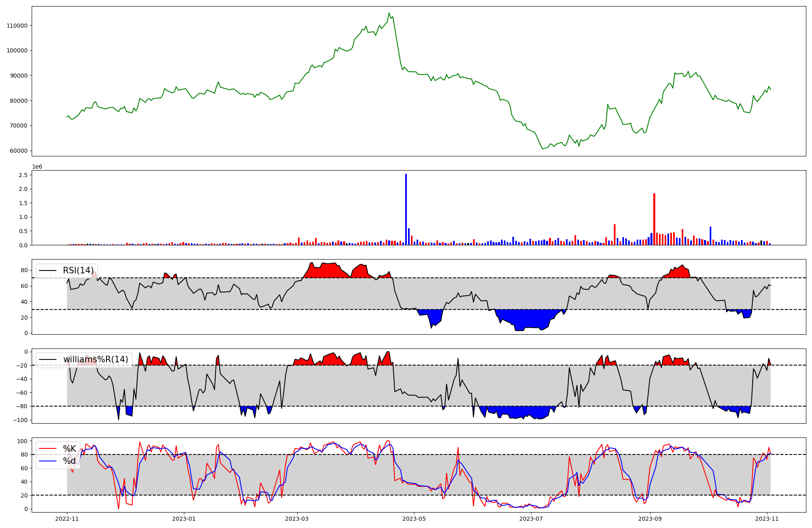Screen dimensions: 812x528
Task: Click the lowest point of the green price line
Action: coord(542,149)
